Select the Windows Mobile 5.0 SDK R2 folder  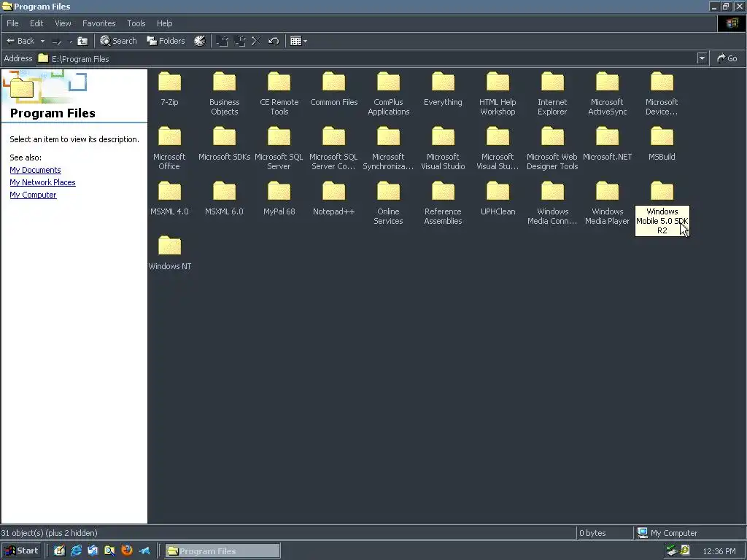[x=662, y=208]
